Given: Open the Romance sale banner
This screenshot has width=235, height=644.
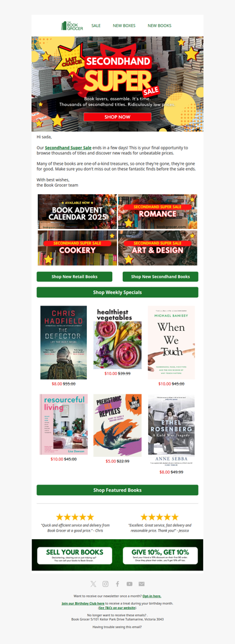Looking at the screenshot, I should point(157,211).
